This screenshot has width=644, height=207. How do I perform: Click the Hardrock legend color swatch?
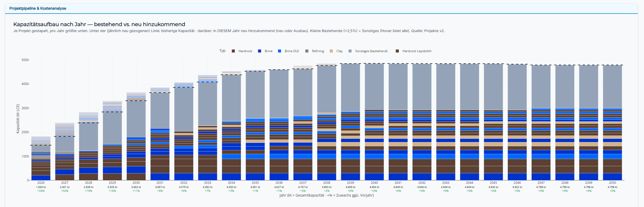233,51
